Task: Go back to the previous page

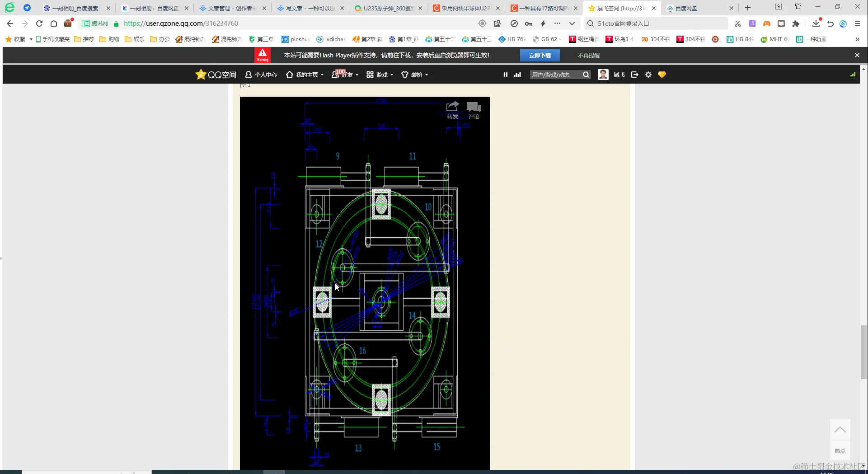Action: [10, 23]
